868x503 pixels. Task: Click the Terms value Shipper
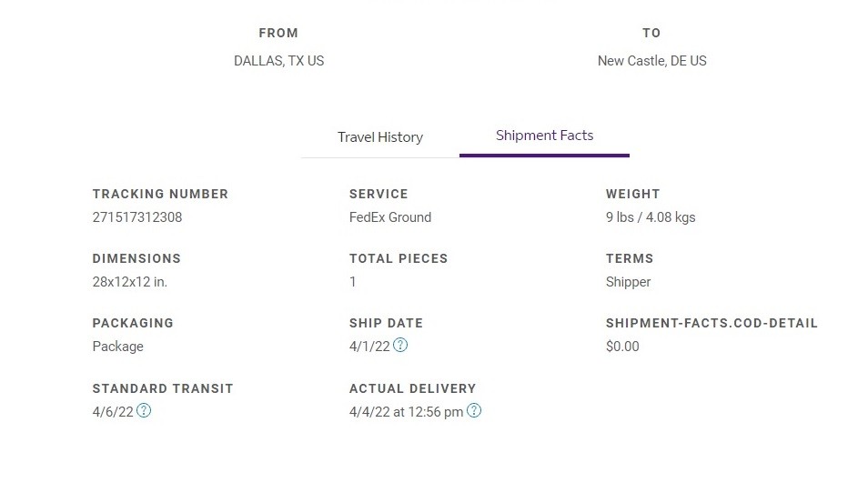coord(629,282)
